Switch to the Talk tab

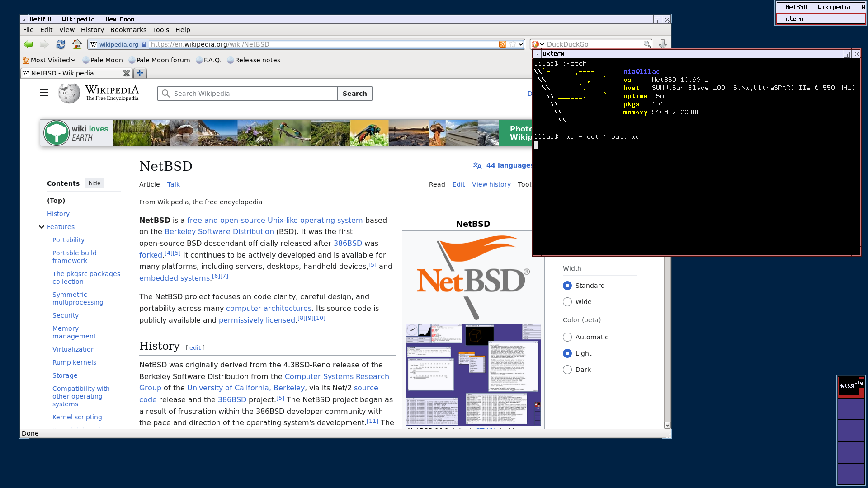coord(174,184)
